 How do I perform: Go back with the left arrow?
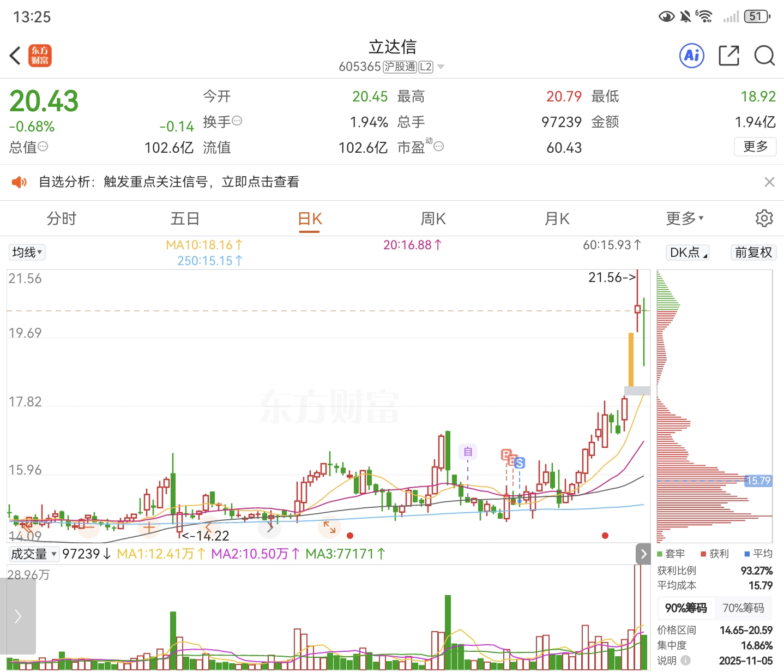point(15,56)
